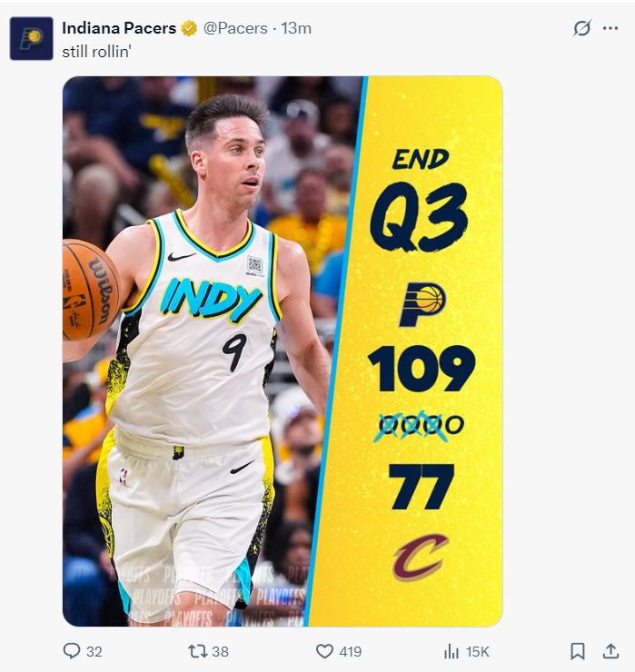Click the "still rollin'" post text

[96, 52]
